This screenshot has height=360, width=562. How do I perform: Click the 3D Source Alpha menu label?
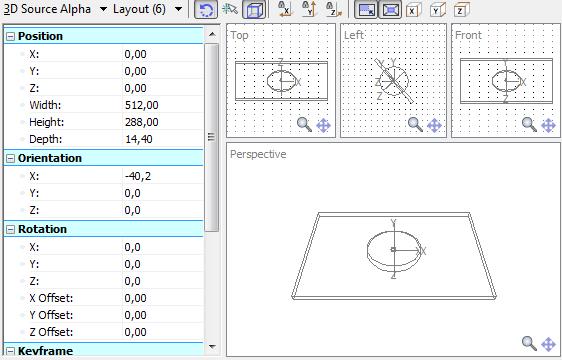[x=47, y=9]
